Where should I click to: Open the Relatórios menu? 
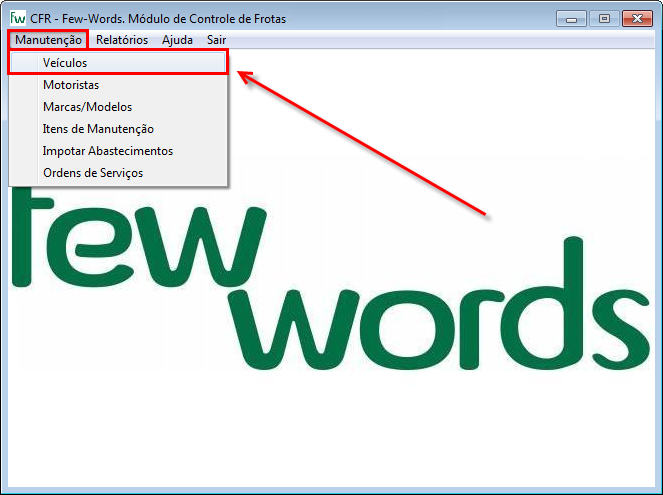122,40
